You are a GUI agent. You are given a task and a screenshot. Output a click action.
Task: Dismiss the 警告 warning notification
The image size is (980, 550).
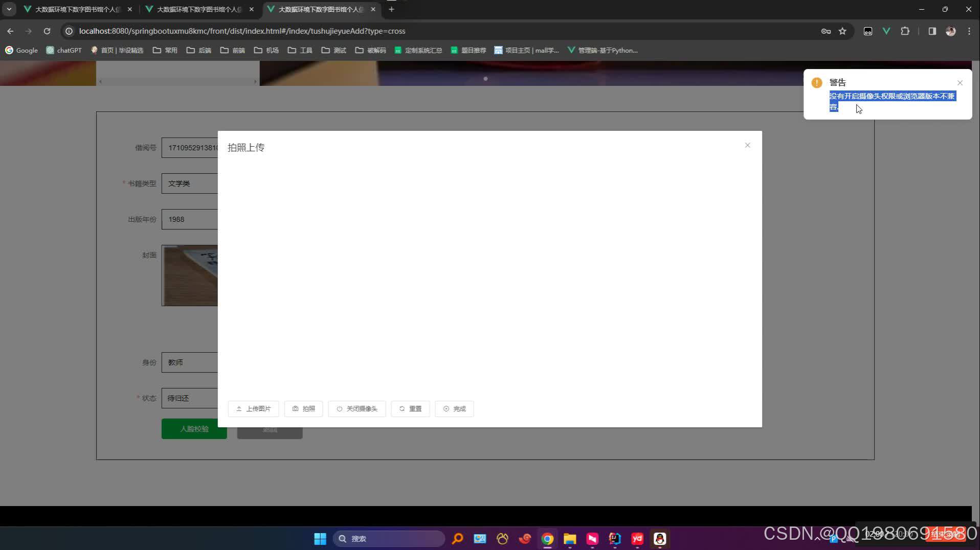point(959,82)
